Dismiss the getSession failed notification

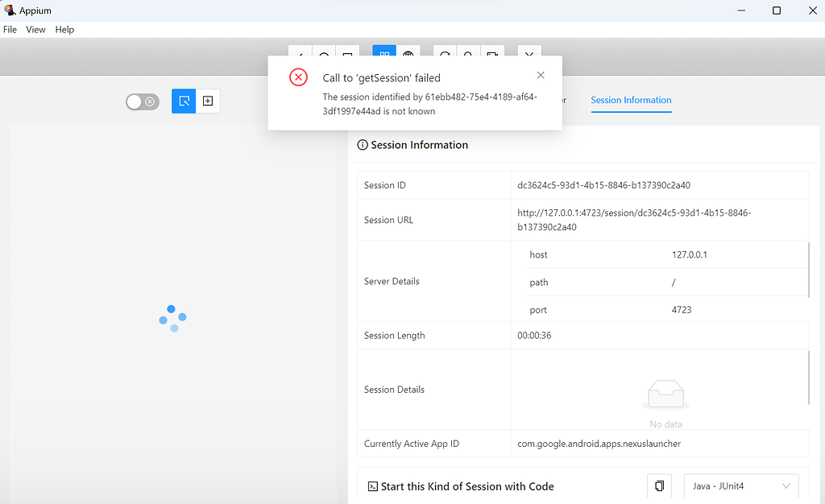coord(541,75)
